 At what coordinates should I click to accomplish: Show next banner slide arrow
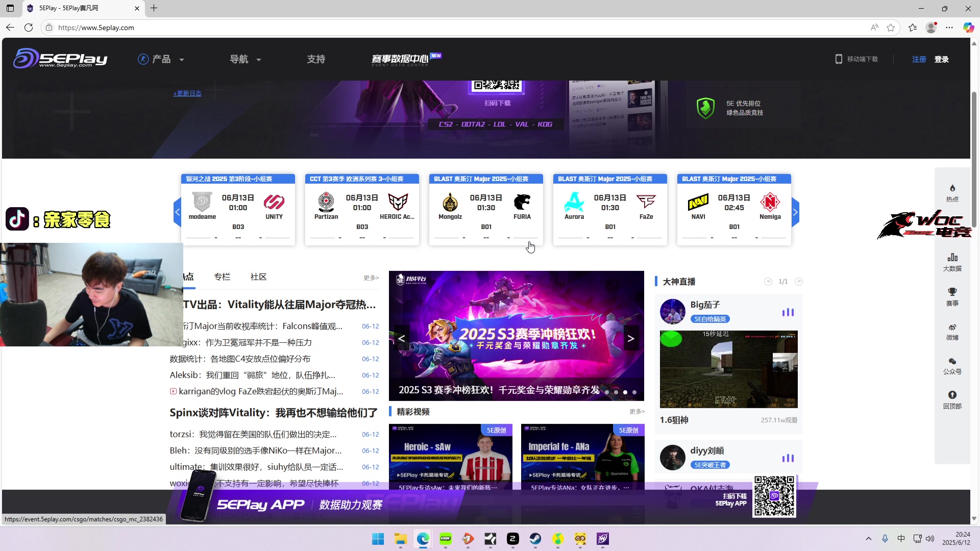(x=631, y=338)
